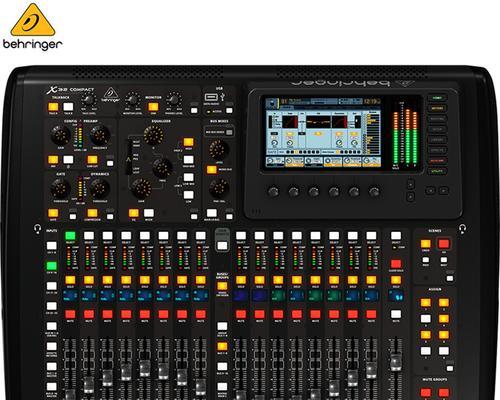Mute the first input channel
The height and width of the screenshot is (400, 500).
click(70, 314)
